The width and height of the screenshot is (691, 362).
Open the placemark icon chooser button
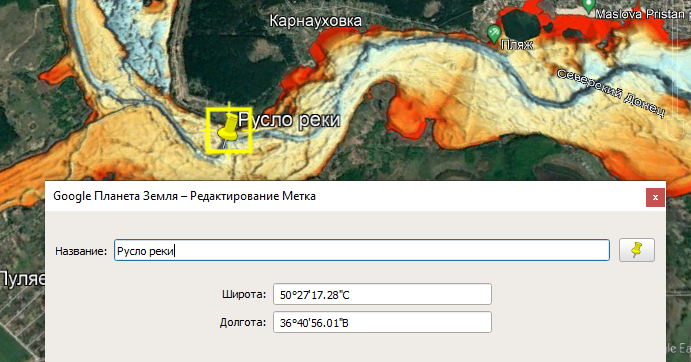click(636, 250)
